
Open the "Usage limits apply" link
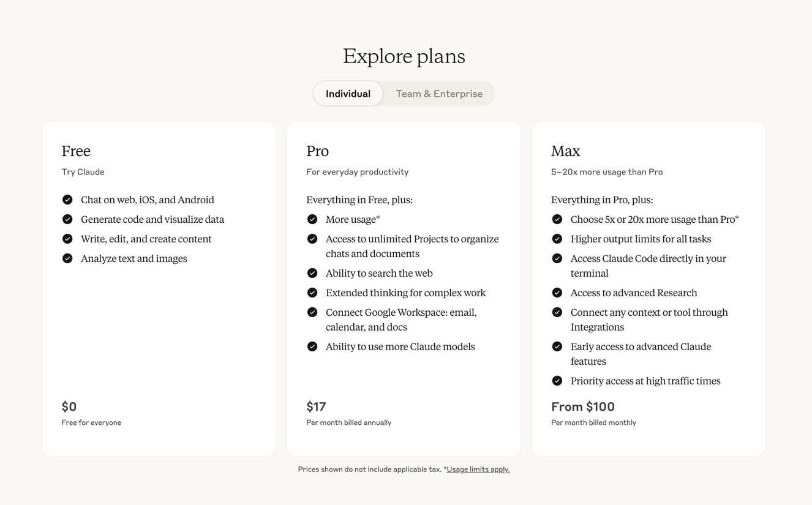[478, 469]
